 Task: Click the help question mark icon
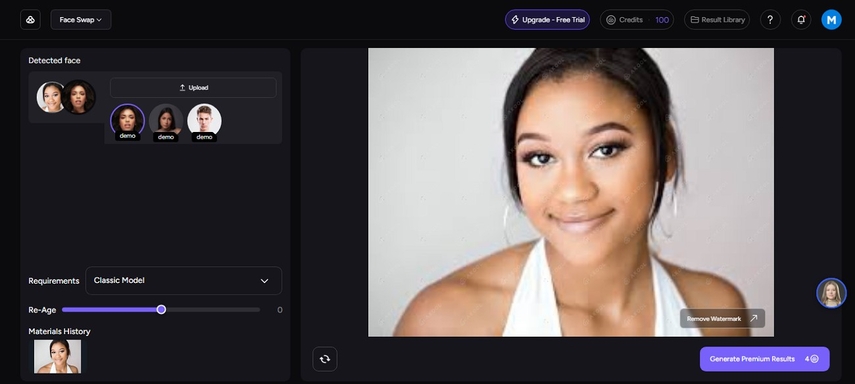click(770, 20)
